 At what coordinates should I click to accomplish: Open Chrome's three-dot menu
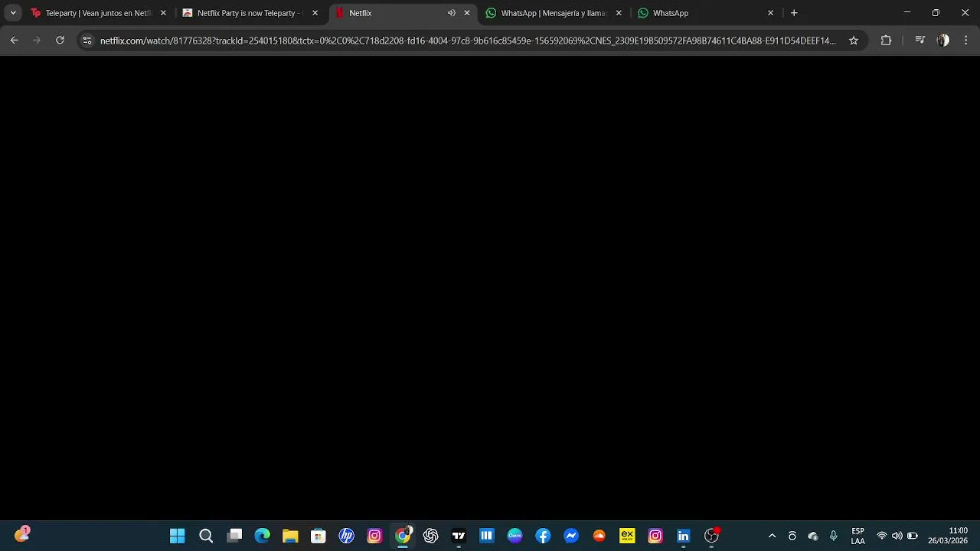pyautogui.click(x=965, y=41)
